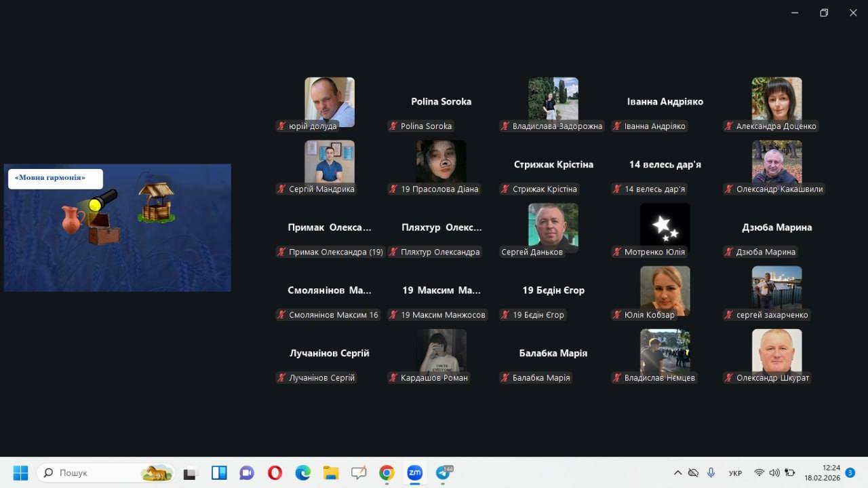Open the clock and date flyout
Screen dimensions: 868x488
click(x=822, y=472)
